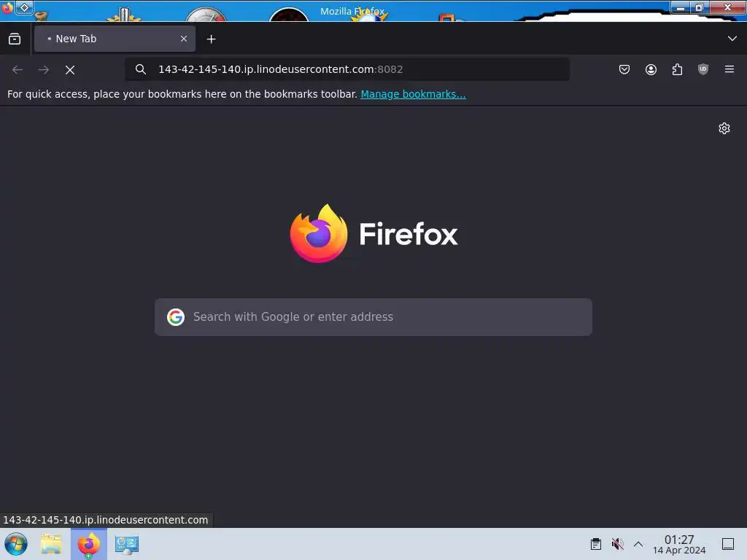Open the file manager taskbar icon

(x=51, y=544)
